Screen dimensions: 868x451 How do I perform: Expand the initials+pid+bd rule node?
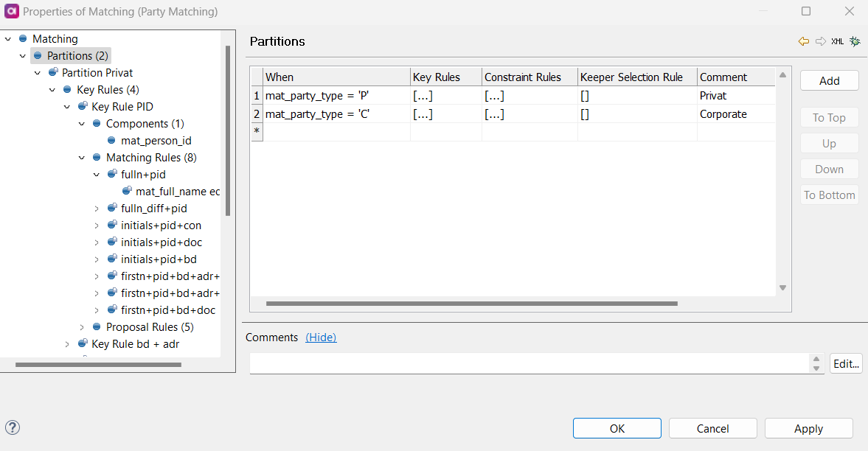click(97, 259)
